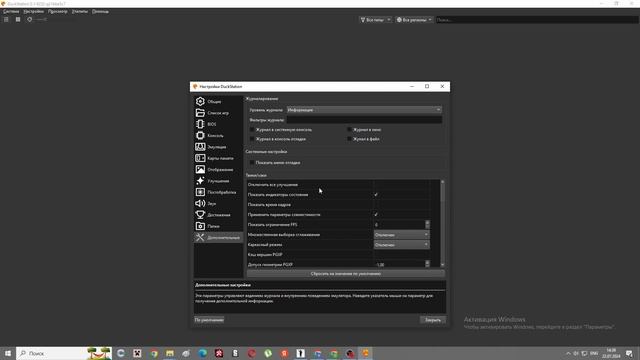Open File Explorer from the taskbar
This screenshot has width=640, height=360.
[x=170, y=353]
